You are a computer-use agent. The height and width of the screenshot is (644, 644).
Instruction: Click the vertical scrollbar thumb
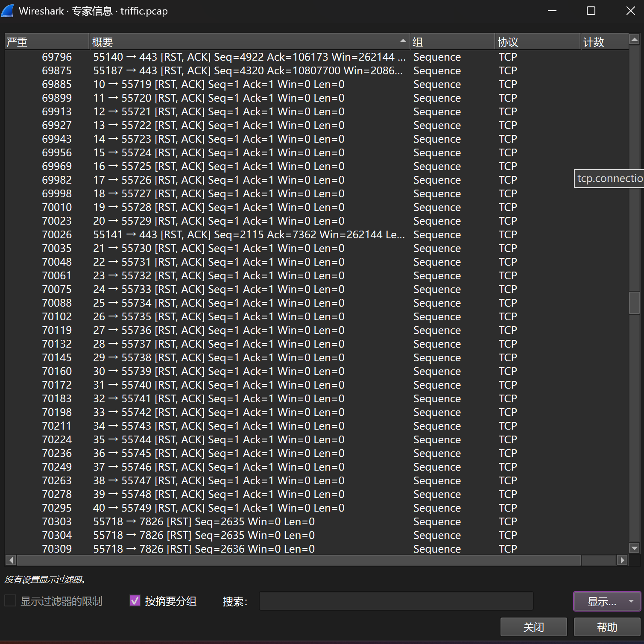[x=635, y=303]
